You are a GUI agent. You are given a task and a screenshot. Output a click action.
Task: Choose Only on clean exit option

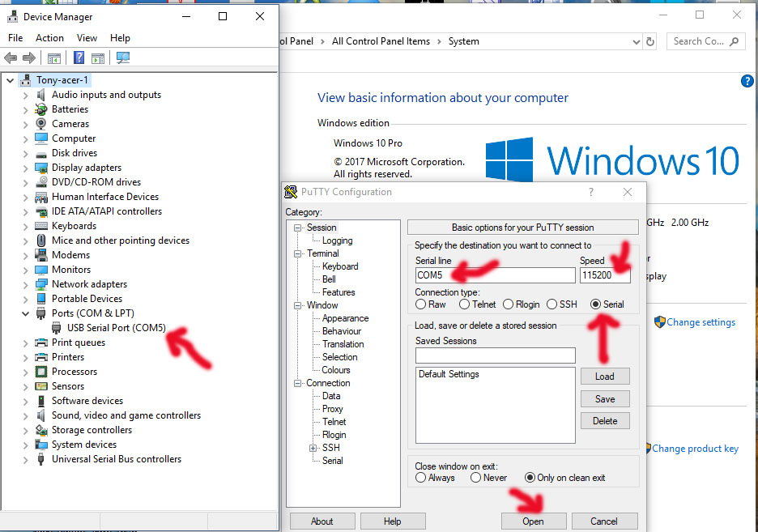tap(530, 478)
